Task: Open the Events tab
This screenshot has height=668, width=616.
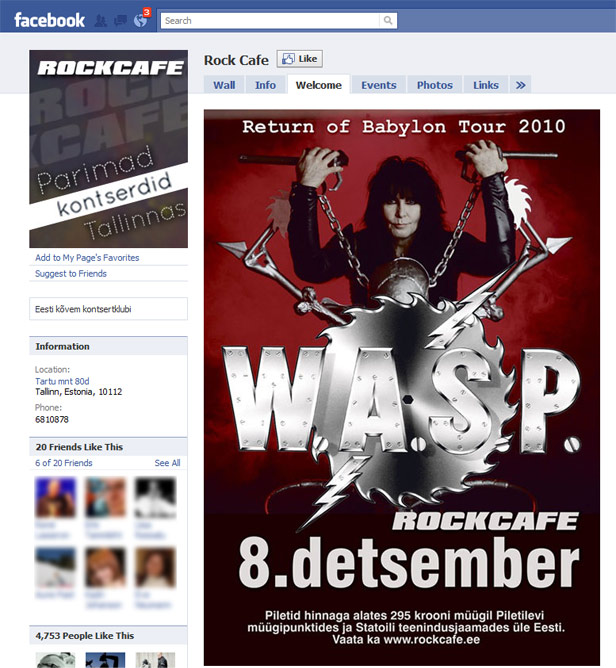Action: pyautogui.click(x=379, y=85)
